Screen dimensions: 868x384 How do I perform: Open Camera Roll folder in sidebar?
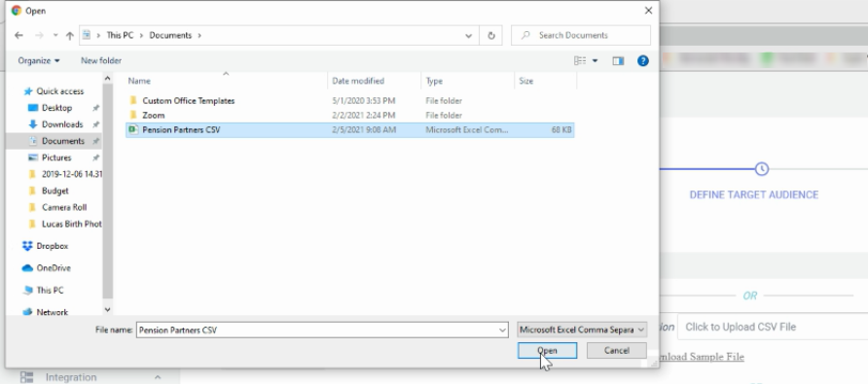(x=64, y=207)
